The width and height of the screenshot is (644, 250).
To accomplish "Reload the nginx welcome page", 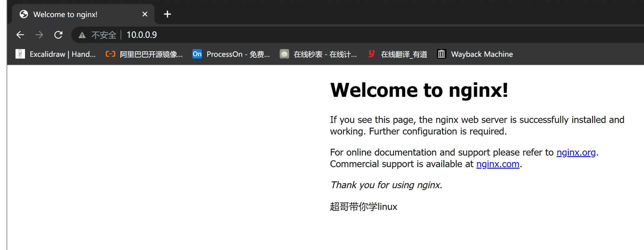I will (x=58, y=35).
